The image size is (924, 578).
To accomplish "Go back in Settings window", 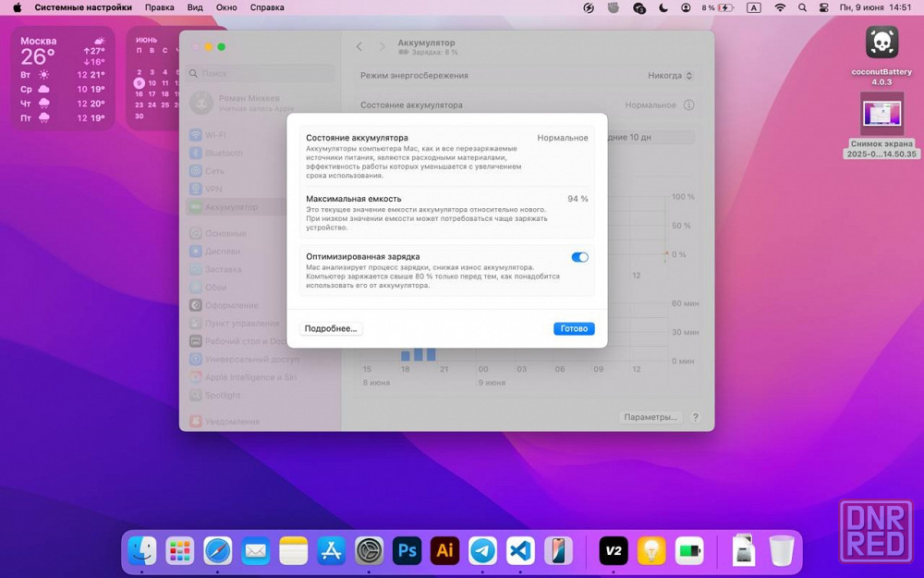I will pos(359,46).
